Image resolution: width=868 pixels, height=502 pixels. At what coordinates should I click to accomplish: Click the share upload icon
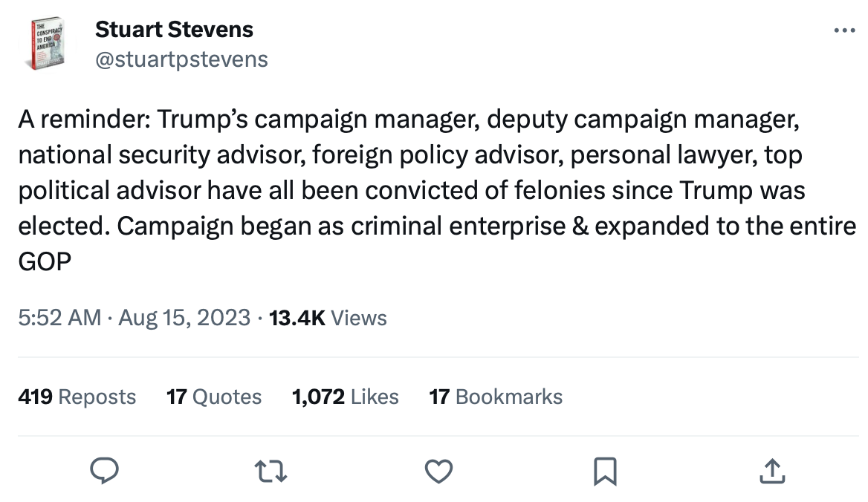coord(771,470)
